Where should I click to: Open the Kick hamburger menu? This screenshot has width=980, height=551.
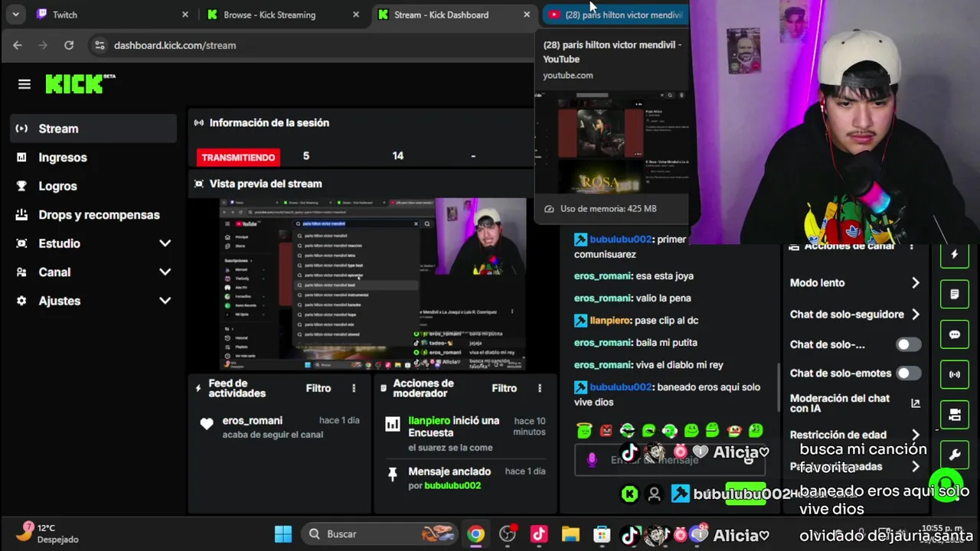click(x=24, y=84)
